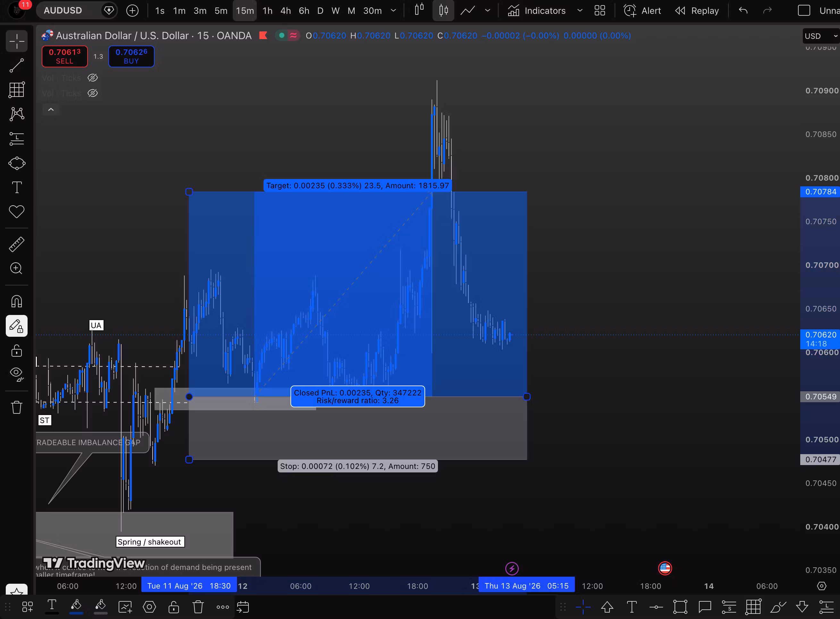Activate the ruler measure tool
The height and width of the screenshot is (619, 840).
16,244
